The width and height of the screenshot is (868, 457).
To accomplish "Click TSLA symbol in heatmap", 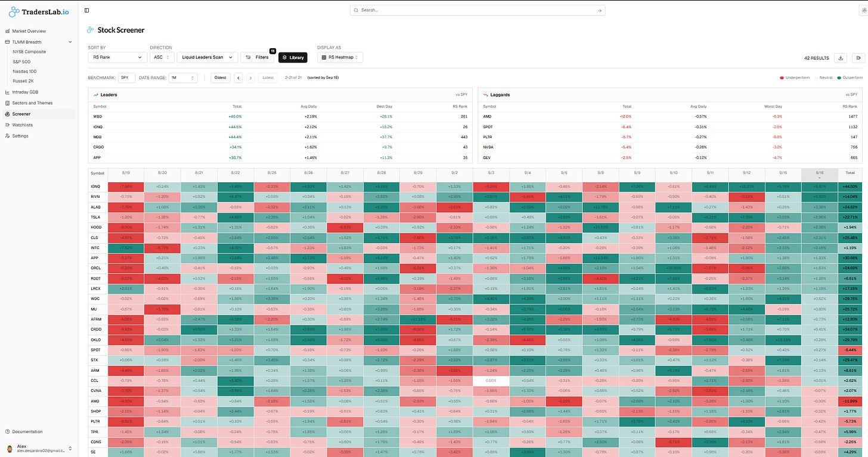I will click(x=95, y=216).
